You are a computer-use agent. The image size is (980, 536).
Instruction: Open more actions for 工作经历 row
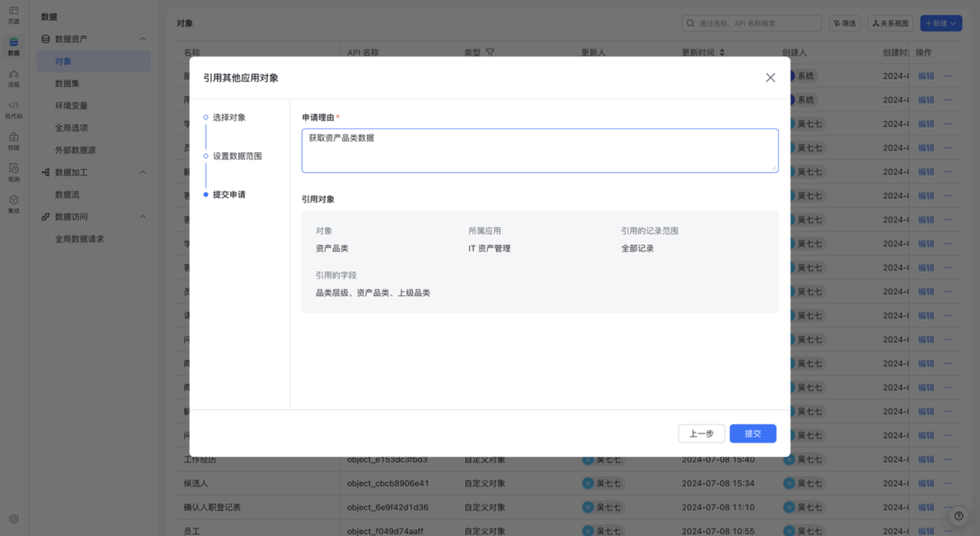[948, 460]
